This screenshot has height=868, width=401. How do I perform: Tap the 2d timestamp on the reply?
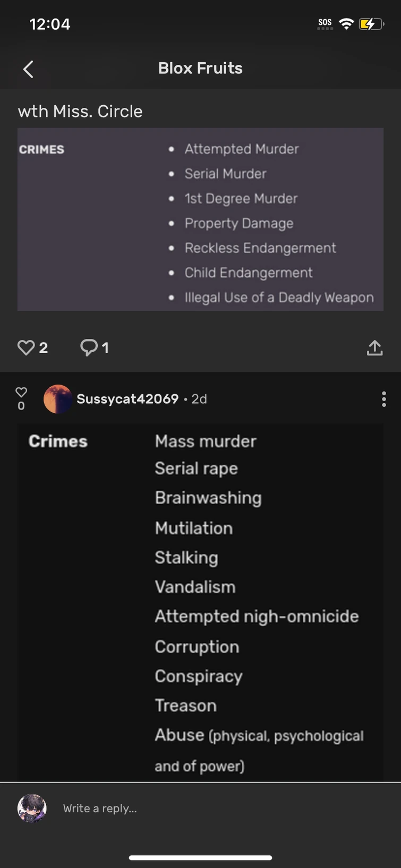coord(199,399)
